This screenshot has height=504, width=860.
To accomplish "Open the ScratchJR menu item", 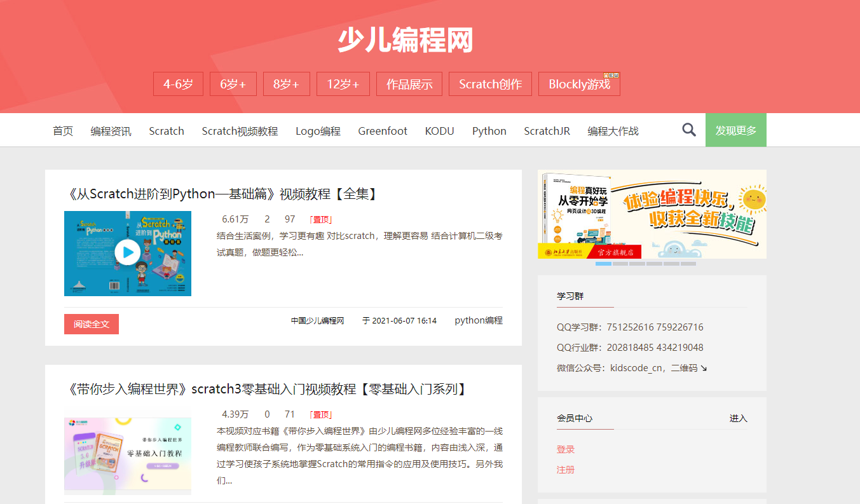I will click(547, 131).
